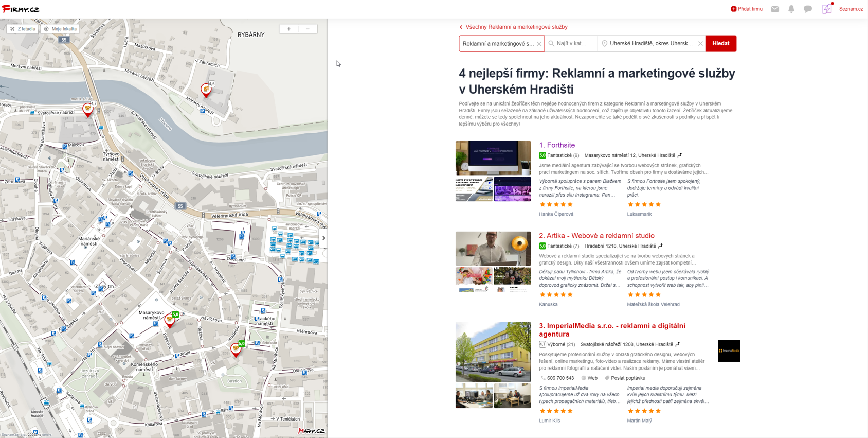The image size is (868, 438).
Task: Clear the Uherské Hradiště location field
Action: [700, 44]
